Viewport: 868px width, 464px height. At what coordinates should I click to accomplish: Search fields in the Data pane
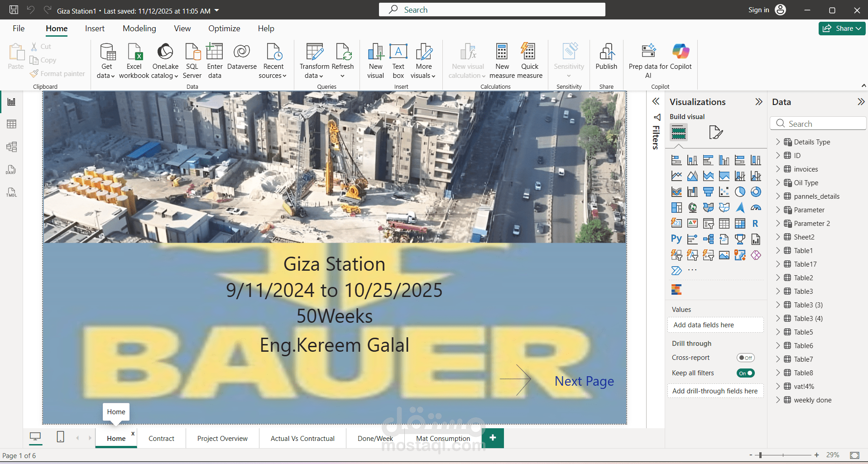pyautogui.click(x=818, y=124)
